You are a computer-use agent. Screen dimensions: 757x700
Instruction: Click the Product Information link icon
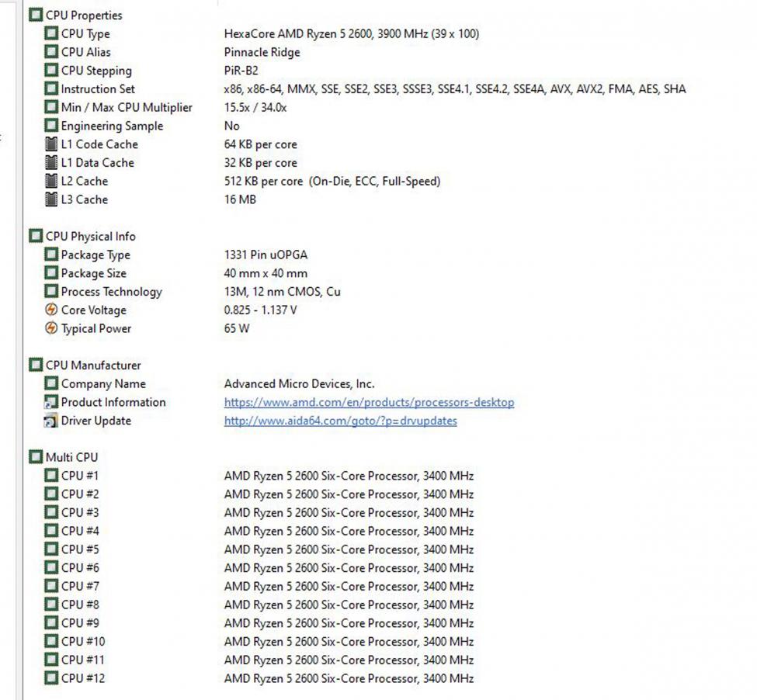[x=51, y=402]
